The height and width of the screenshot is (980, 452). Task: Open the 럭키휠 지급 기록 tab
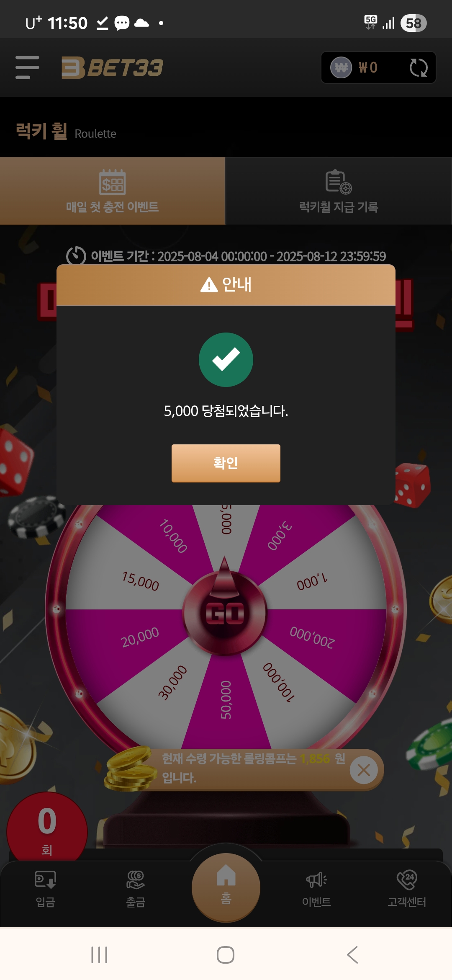(339, 191)
